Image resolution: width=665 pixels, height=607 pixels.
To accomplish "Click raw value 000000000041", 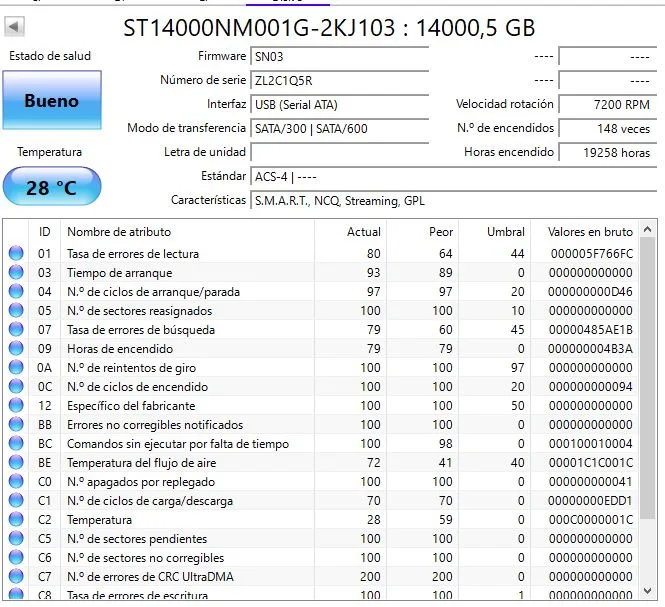I will 590,482.
